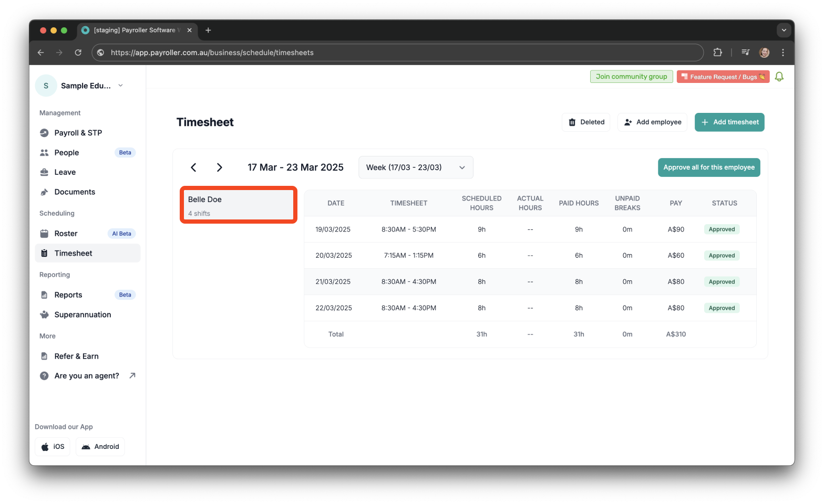Click the browser profile avatar
Image resolution: width=824 pixels, height=504 pixels.
tap(765, 52)
